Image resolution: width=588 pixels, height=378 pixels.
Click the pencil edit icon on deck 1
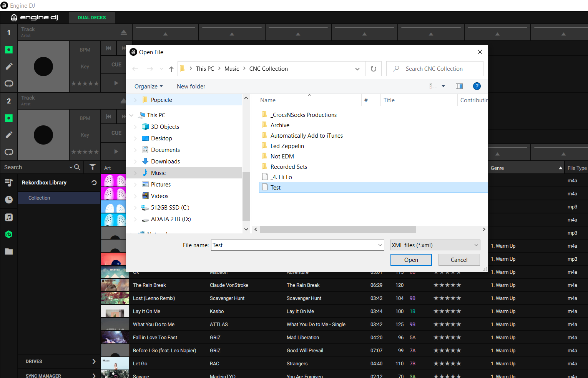point(9,67)
